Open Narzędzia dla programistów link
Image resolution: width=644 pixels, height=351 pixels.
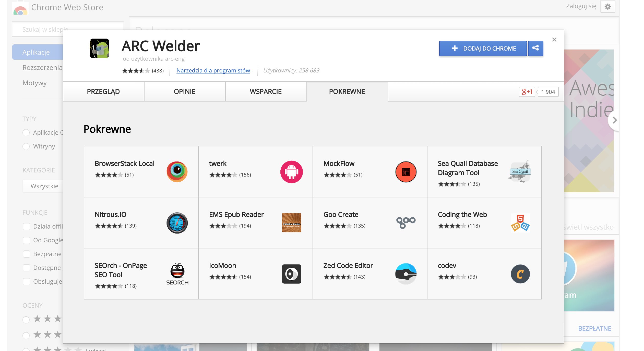(213, 70)
